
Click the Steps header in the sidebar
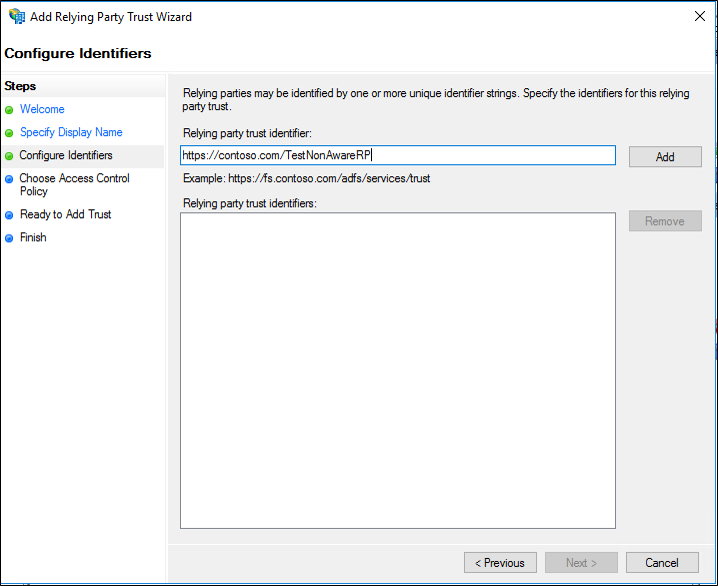coord(20,86)
